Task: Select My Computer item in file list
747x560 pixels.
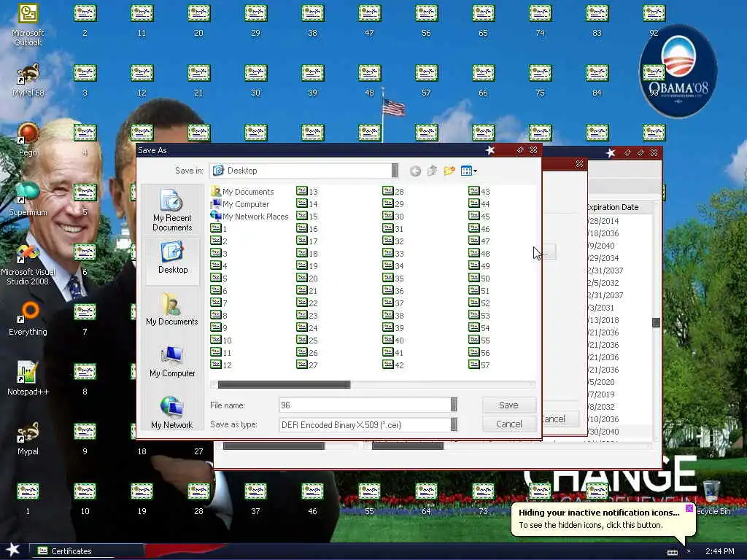Action: tap(240, 204)
